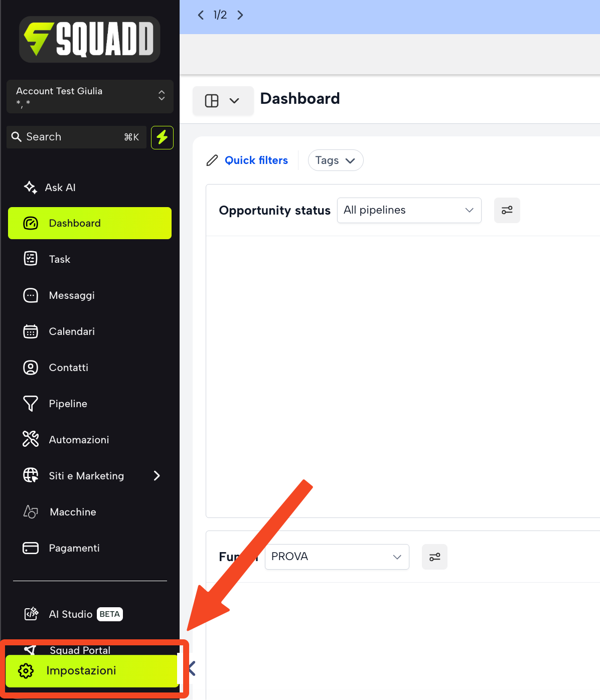Open the All pipelines dropdown
Viewport: 600px width, 700px height.
(409, 210)
